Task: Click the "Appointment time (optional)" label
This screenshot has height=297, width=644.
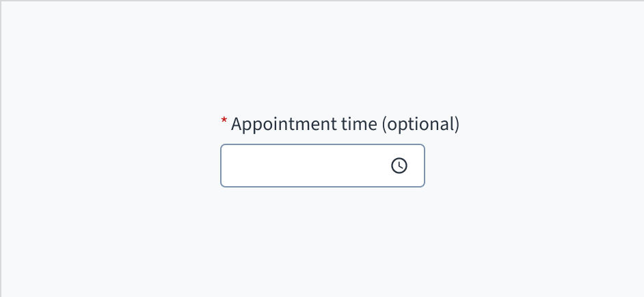Action: coord(345,124)
